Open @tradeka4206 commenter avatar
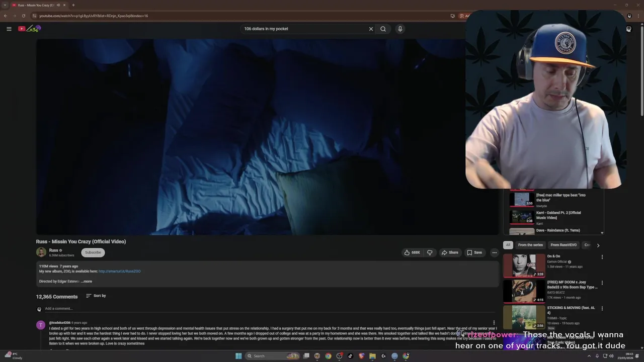This screenshot has width=644, height=362. 41,325
